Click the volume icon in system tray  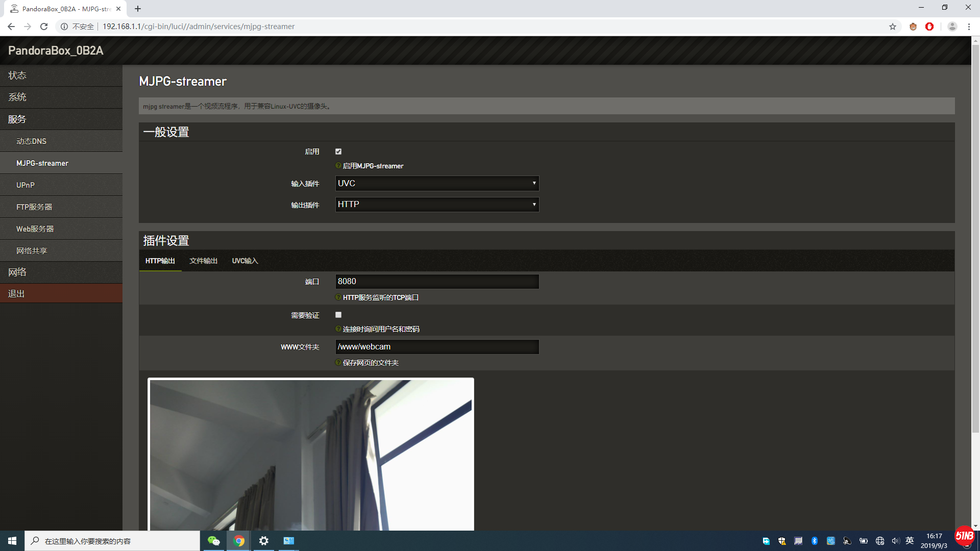[x=895, y=541]
